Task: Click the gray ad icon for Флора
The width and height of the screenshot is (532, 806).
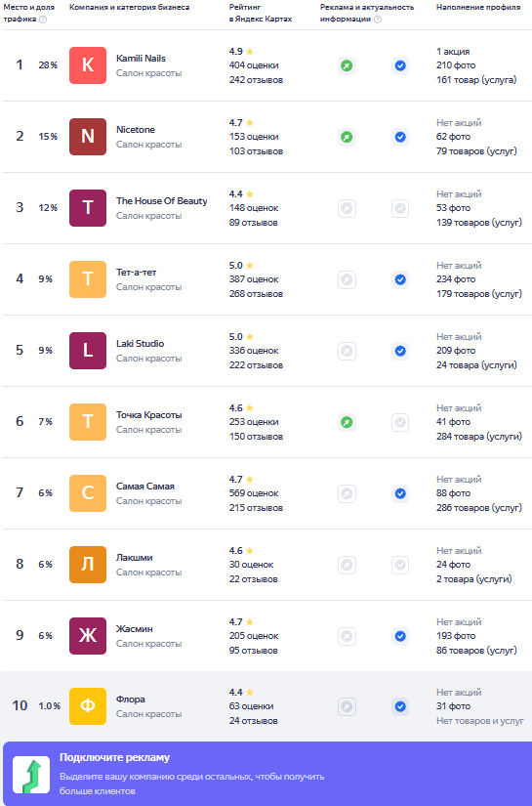Action: 347,706
